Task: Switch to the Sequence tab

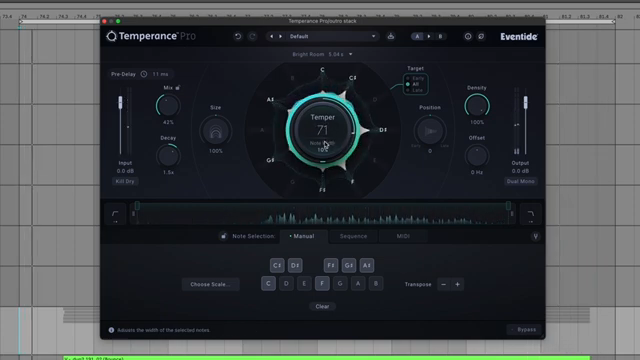Action: point(353,236)
